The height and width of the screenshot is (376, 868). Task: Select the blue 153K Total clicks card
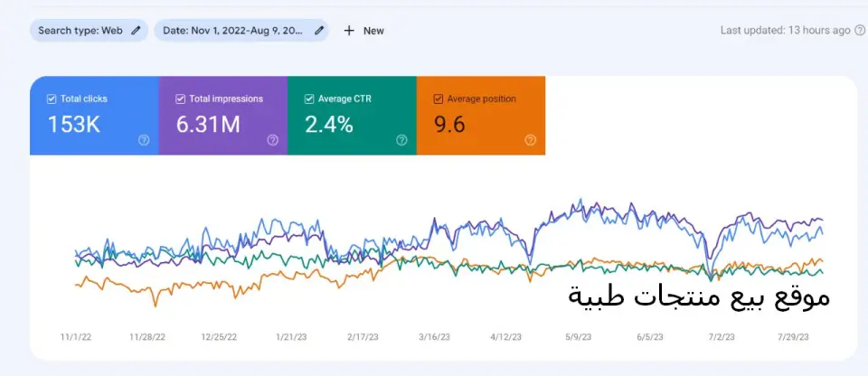coord(94,115)
